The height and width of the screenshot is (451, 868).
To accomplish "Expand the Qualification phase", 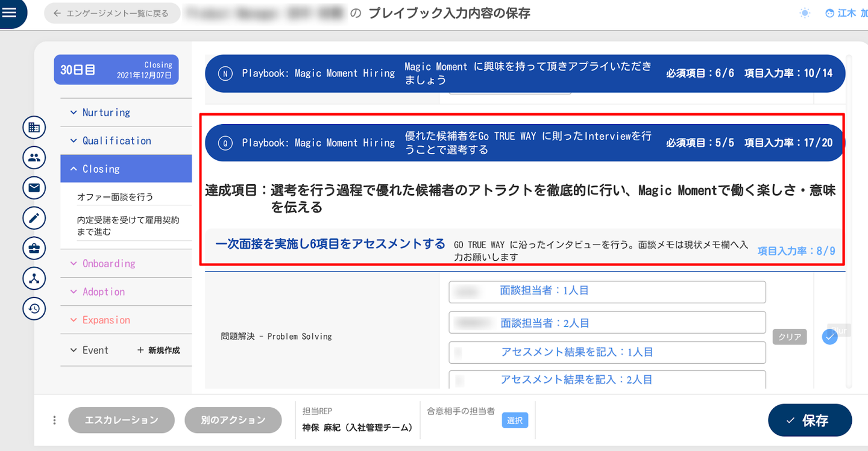I will click(x=126, y=141).
